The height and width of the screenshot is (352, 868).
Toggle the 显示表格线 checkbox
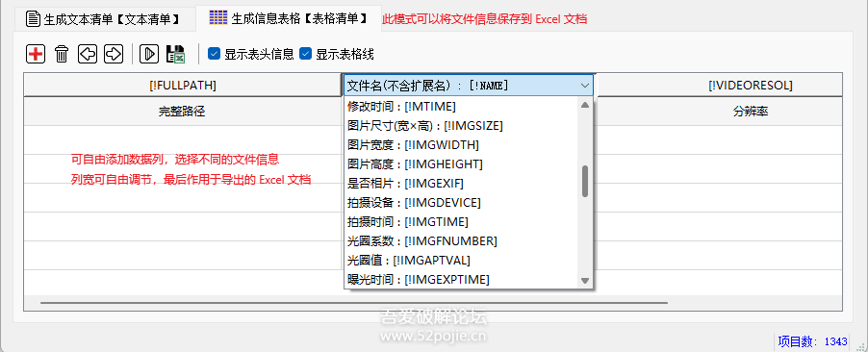(337, 54)
